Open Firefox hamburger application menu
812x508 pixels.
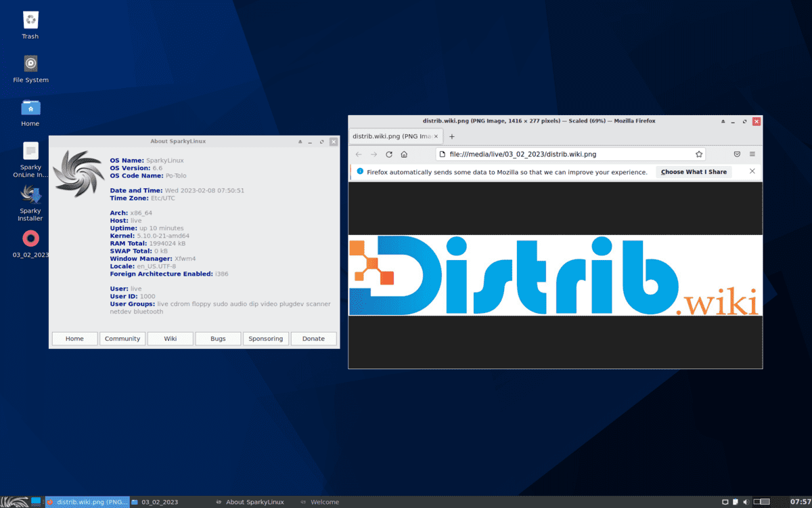(752, 154)
